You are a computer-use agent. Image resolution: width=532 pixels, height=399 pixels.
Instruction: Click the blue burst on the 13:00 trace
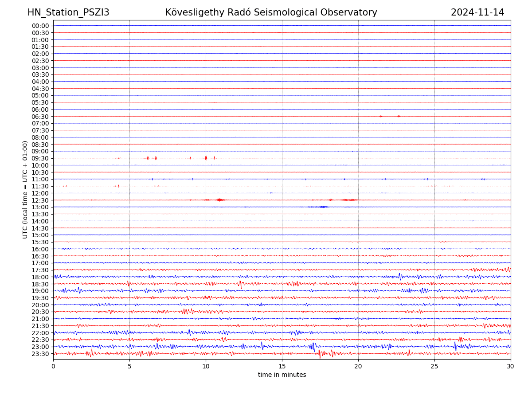click(x=323, y=207)
